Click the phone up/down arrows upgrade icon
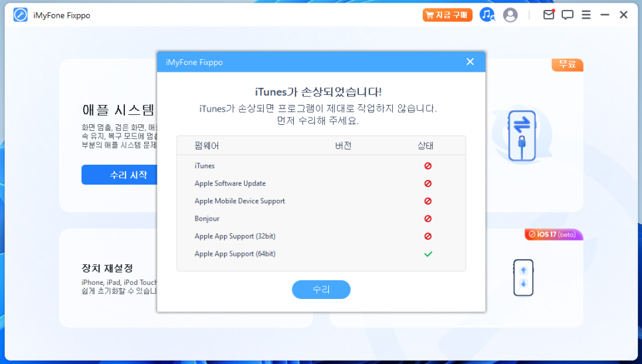The width and height of the screenshot is (642, 364). [523, 277]
